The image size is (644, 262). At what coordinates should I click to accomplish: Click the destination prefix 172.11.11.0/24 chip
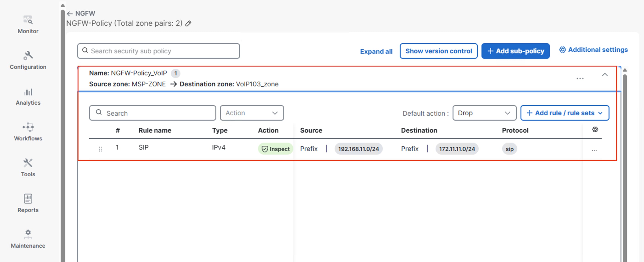[457, 149]
